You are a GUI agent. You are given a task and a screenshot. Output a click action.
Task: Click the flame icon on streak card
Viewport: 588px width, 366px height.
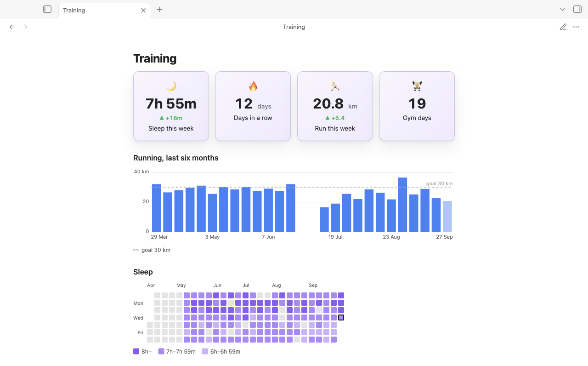[253, 86]
